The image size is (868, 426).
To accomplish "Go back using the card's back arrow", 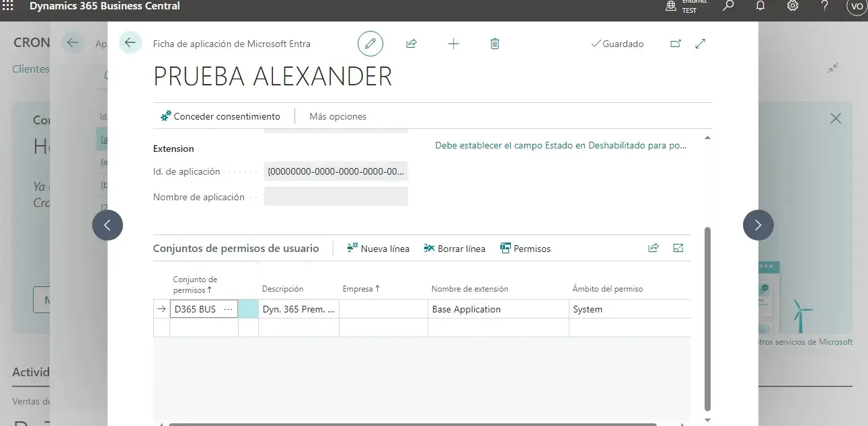I will 130,43.
